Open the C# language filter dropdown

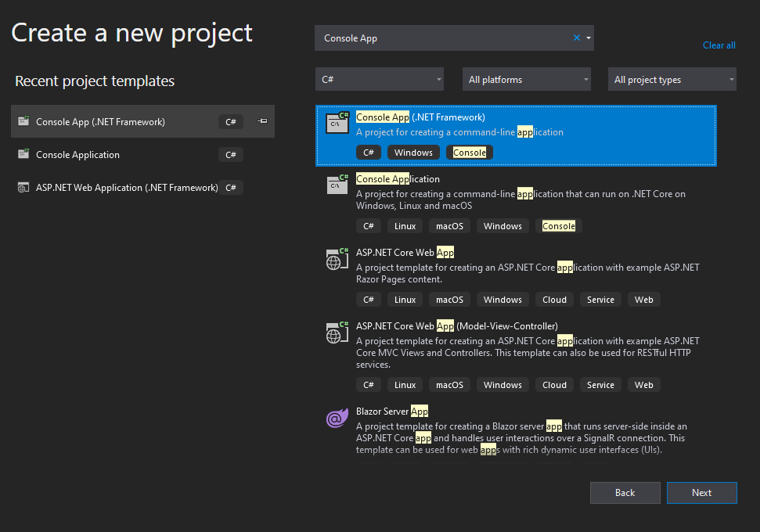pyautogui.click(x=380, y=79)
